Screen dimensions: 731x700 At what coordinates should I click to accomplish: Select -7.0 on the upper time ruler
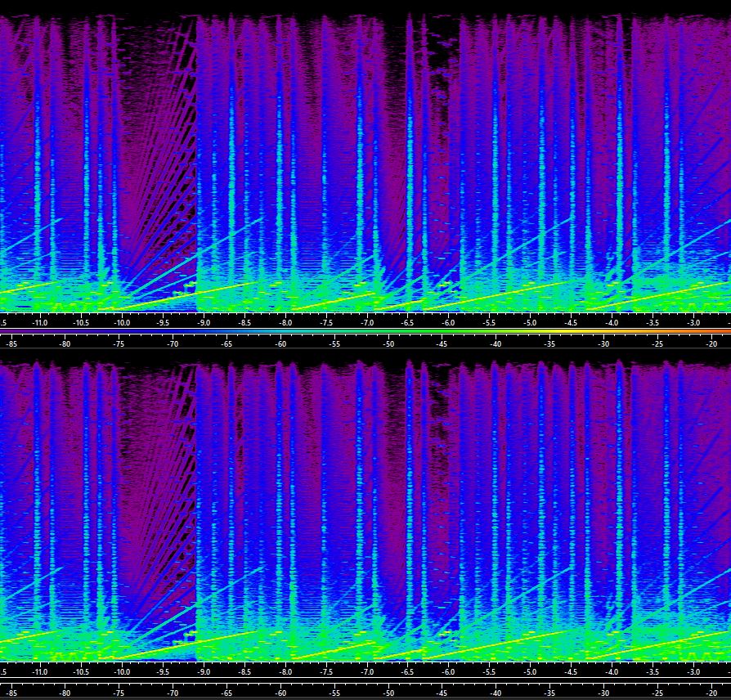click(x=367, y=322)
